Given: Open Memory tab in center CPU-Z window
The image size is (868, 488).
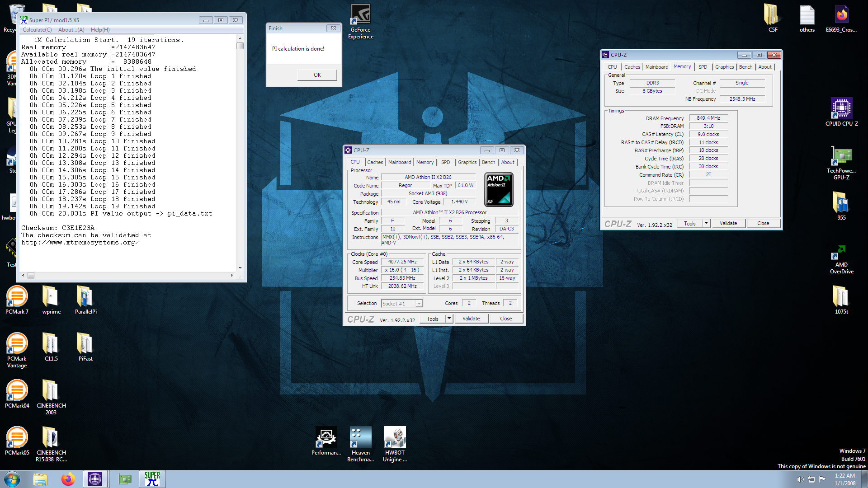Looking at the screenshot, I should click(425, 162).
